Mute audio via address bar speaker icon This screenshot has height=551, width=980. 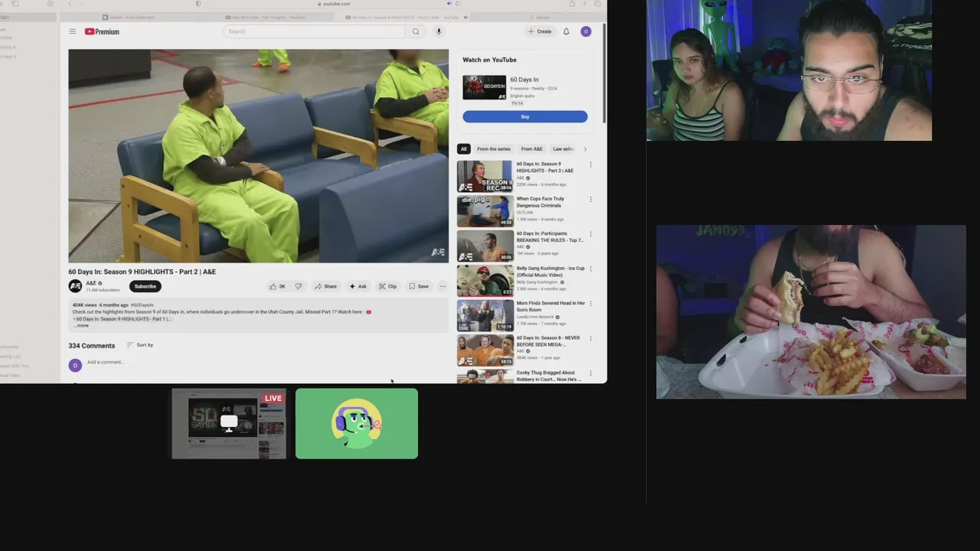point(449,4)
